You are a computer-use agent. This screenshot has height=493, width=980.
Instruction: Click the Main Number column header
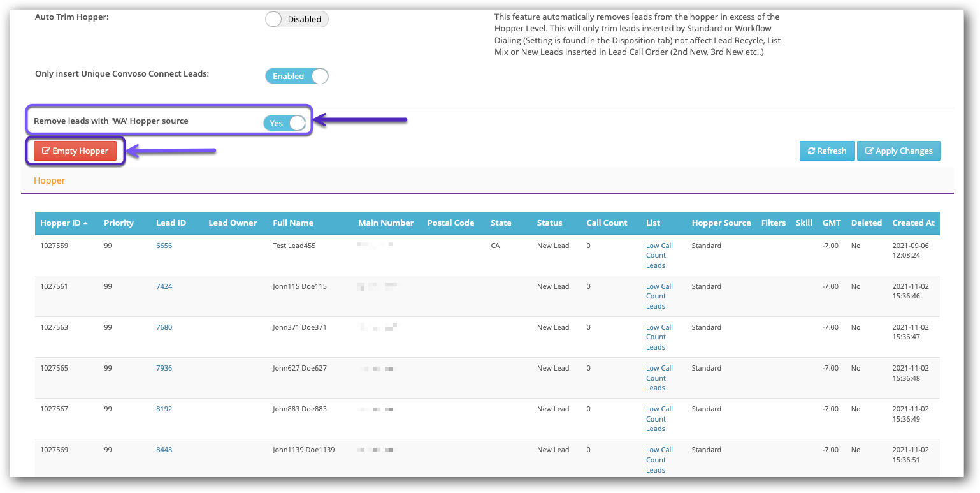[x=386, y=223]
